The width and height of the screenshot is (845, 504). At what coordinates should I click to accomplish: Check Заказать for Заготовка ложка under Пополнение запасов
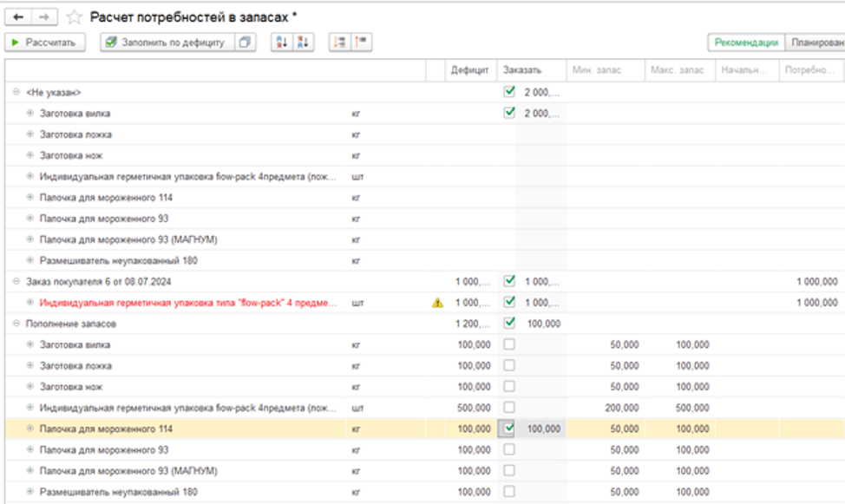point(509,365)
